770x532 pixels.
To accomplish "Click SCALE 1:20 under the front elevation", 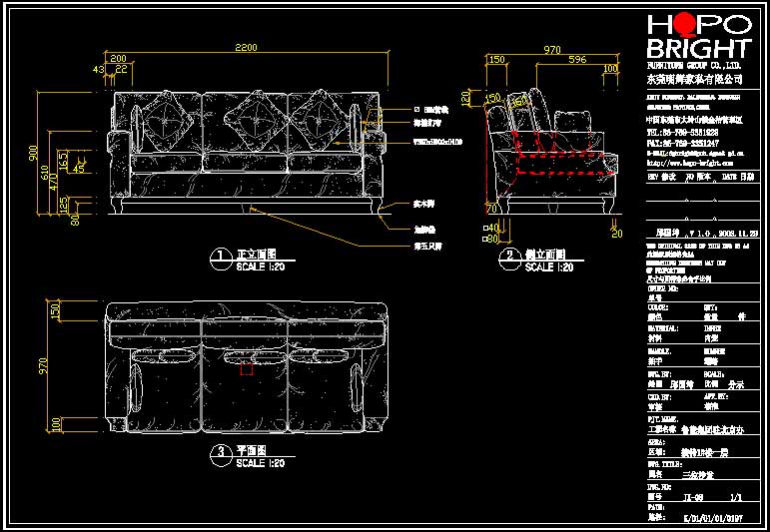I will pos(261,266).
